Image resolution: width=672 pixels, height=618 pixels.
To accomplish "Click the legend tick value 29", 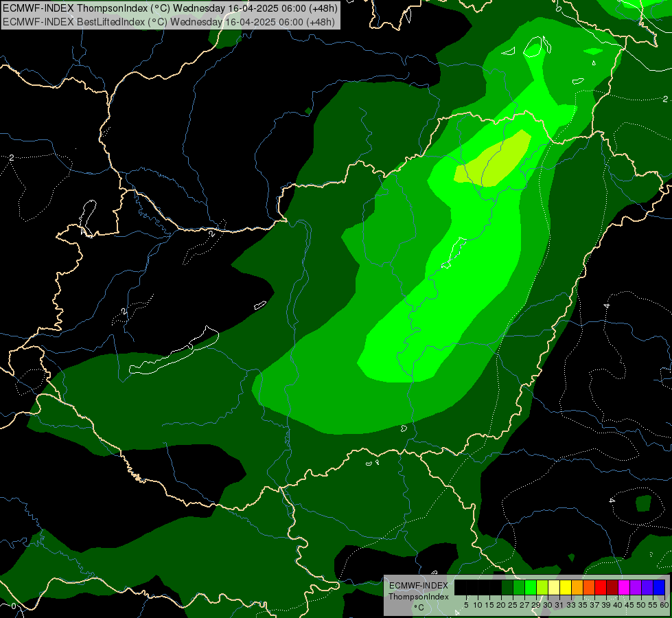I will [x=535, y=605].
